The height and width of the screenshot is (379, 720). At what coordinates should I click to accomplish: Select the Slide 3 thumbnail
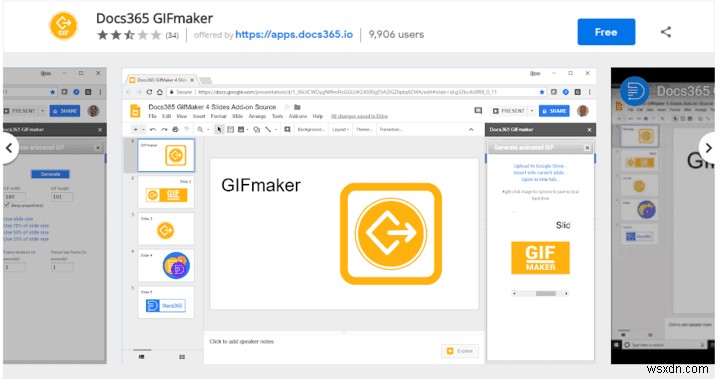click(166, 229)
